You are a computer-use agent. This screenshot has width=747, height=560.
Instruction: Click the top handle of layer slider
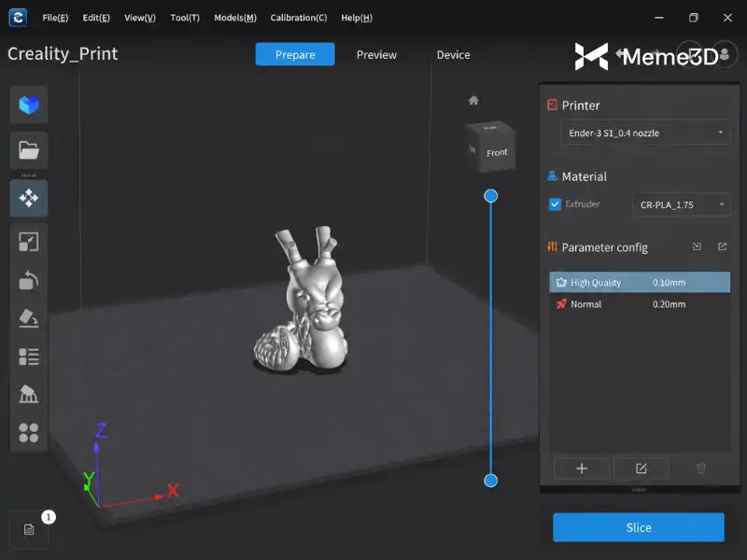tap(491, 196)
